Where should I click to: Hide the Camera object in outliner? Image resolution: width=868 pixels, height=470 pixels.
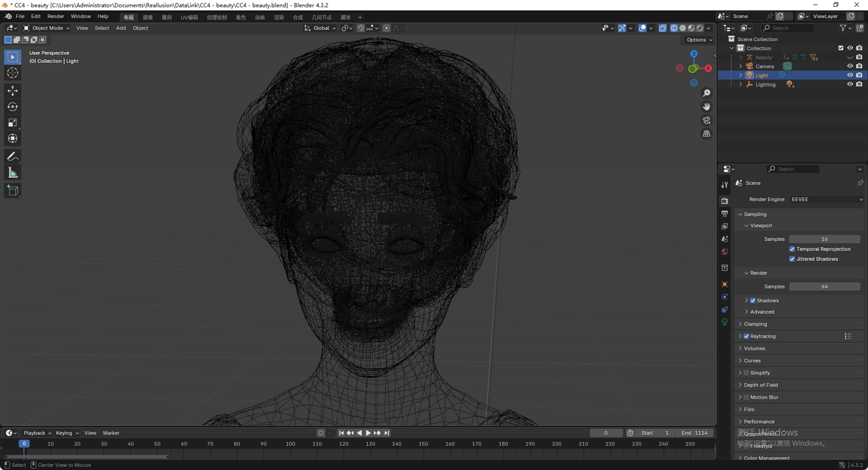coord(849,66)
